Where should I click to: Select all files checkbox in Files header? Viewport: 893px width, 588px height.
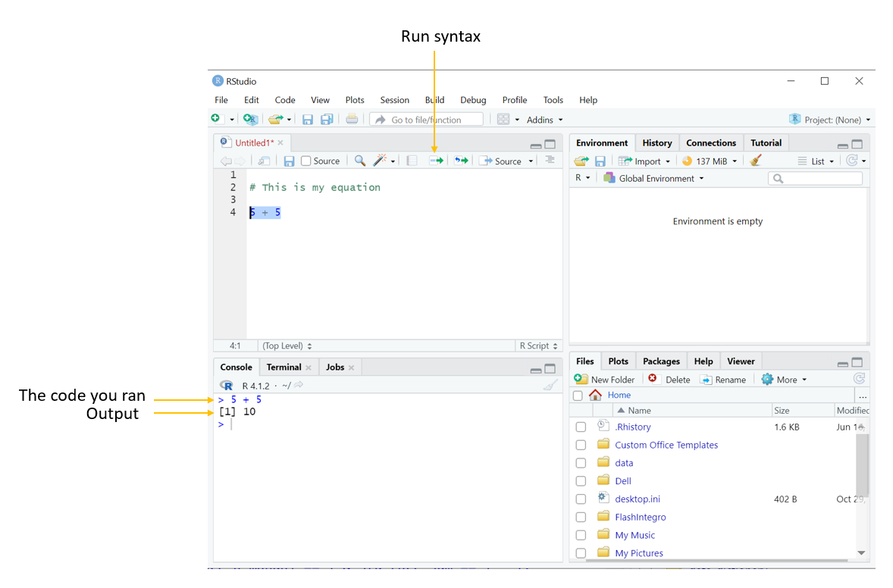point(578,395)
